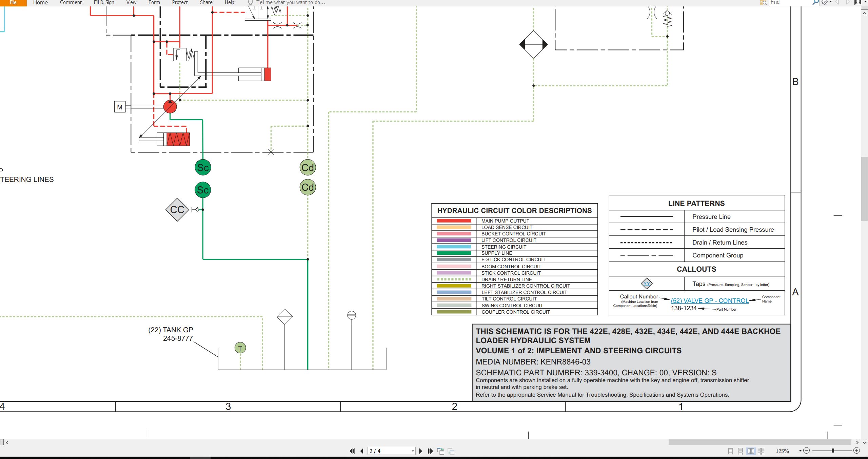Click the YY taps callout diamond
The width and height of the screenshot is (868, 459).
647,284
